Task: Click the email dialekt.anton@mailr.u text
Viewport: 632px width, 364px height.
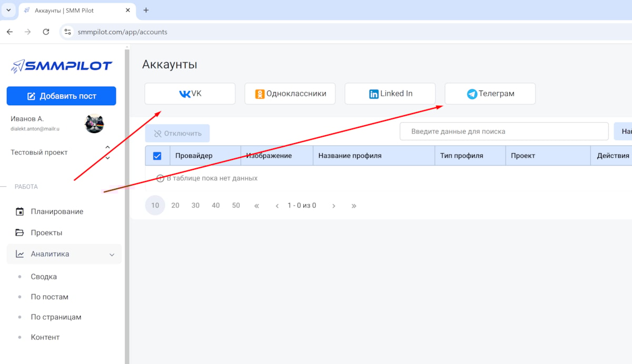Action: tap(35, 128)
